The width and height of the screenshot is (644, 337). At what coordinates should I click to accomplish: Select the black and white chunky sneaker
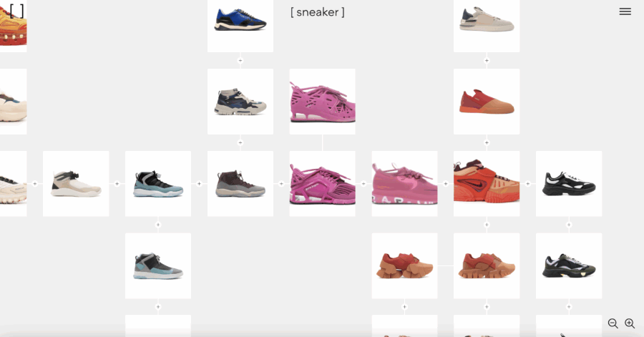click(x=569, y=183)
